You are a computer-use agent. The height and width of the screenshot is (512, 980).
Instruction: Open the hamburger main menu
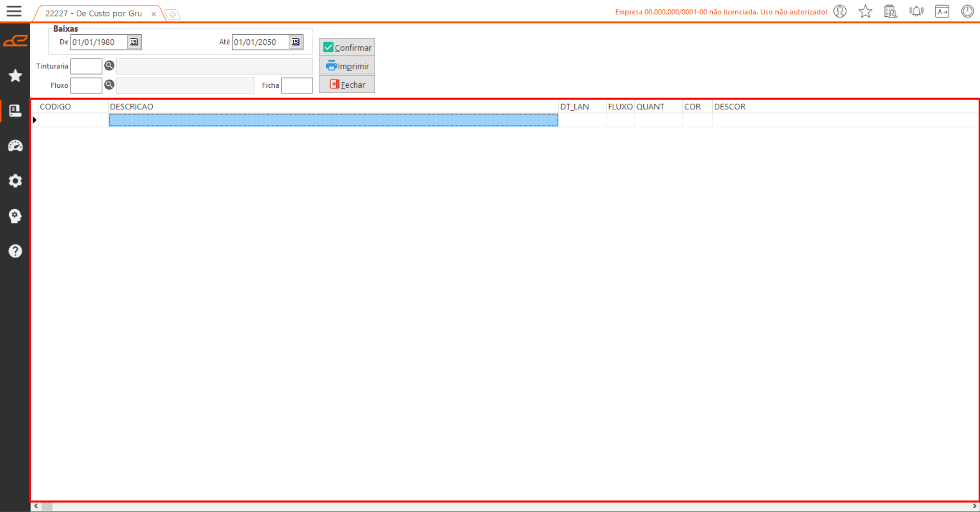point(14,11)
